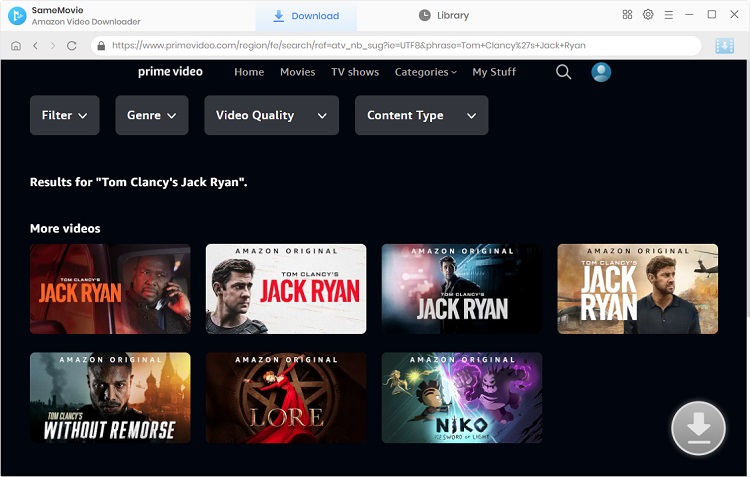The height and width of the screenshot is (477, 750).
Task: Switch to the Library tab
Action: click(444, 15)
